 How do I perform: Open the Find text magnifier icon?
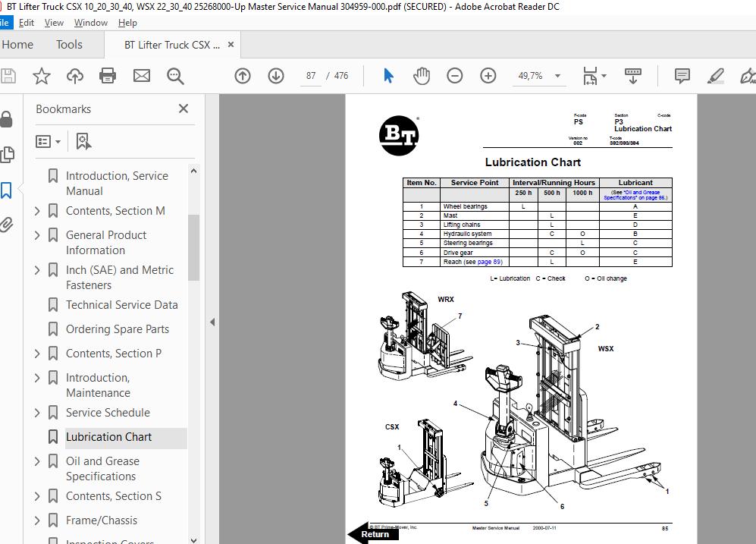[175, 76]
